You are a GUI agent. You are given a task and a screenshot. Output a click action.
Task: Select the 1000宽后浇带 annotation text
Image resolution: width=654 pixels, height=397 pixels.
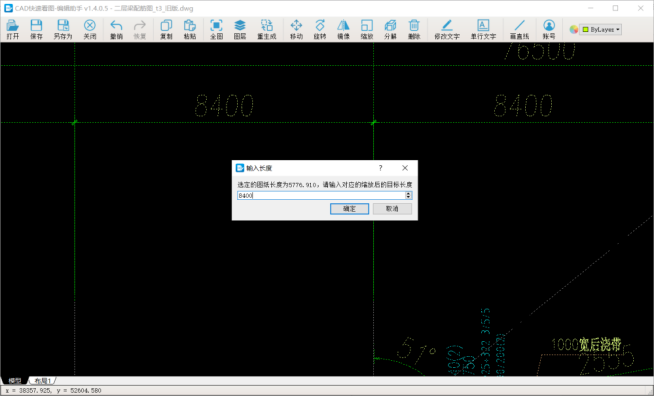(586, 344)
